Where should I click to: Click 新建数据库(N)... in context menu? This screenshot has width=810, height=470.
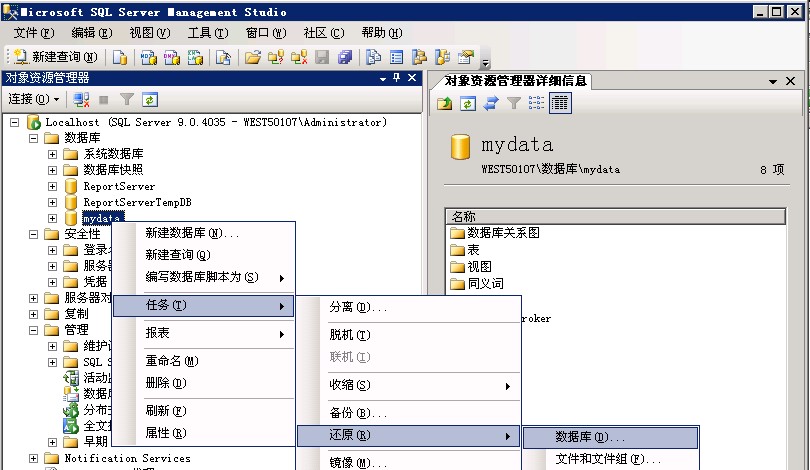coord(192,233)
